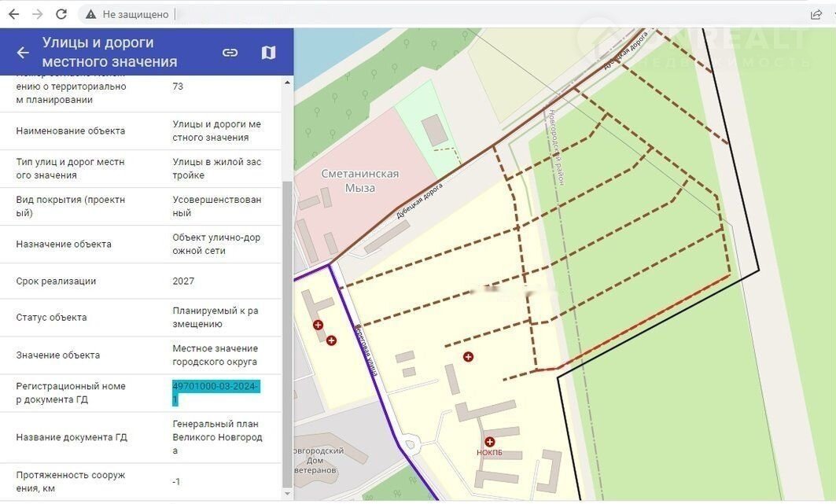Image resolution: width=836 pixels, height=504 pixels.
Task: Click hospital marker near Сметанинская Мыза building
Action: [318, 325]
